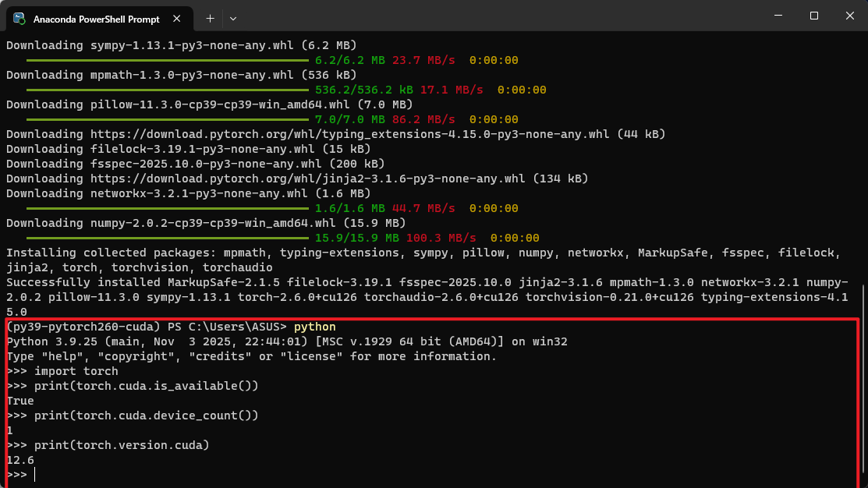Screen dimensions: 868x488
Task: Click the typing_extensions download URL line
Action: [x=336, y=134]
